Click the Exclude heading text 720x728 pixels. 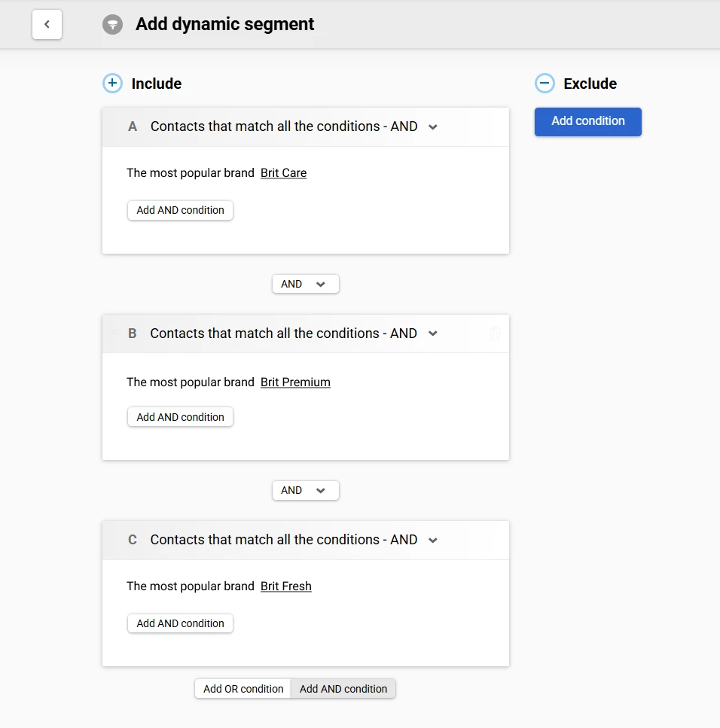point(590,84)
